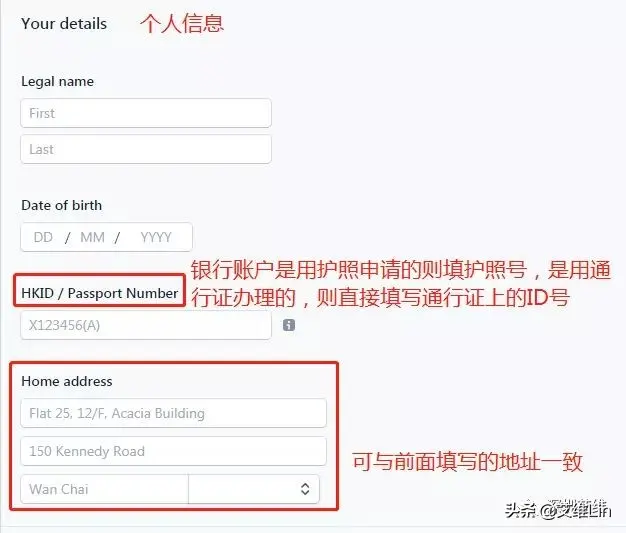This screenshot has height=533, width=626.
Task: Click the First name input field
Action: [x=146, y=113]
